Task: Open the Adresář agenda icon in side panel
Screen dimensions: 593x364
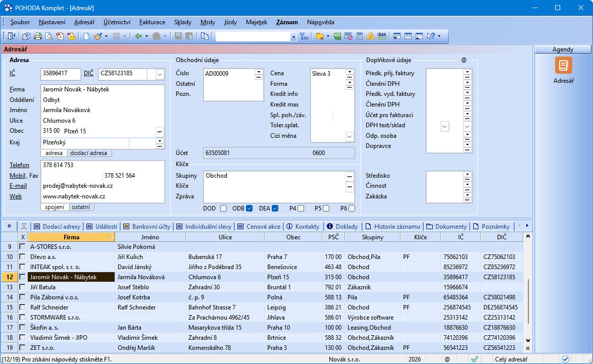Action: point(563,66)
